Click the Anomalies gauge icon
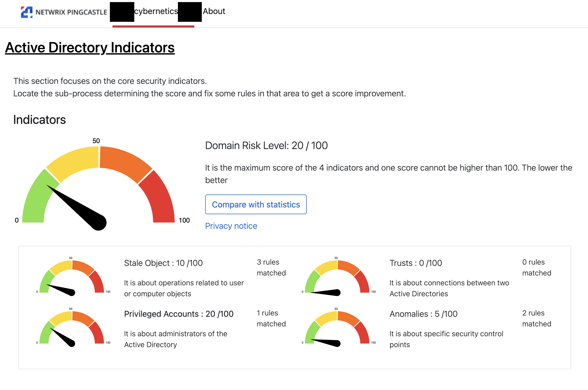588x390 pixels. pos(337,328)
